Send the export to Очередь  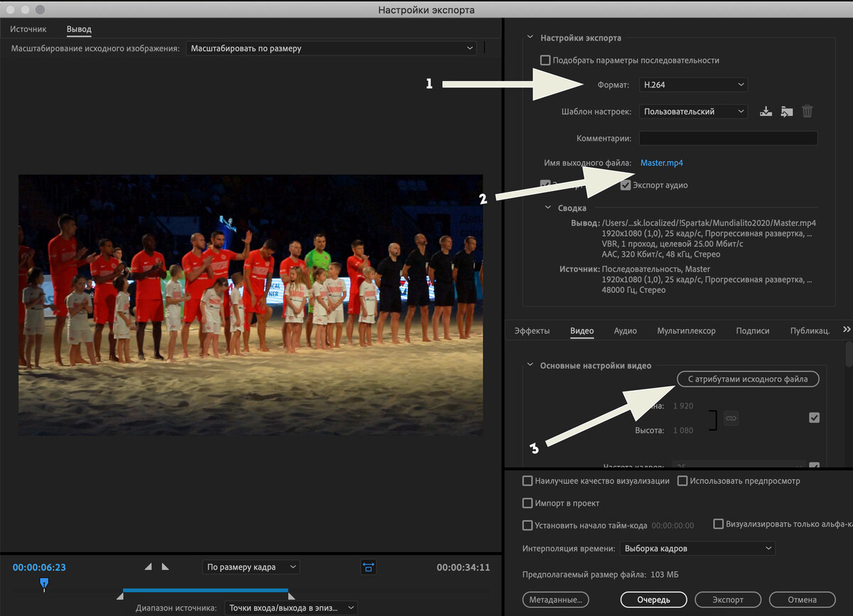654,600
